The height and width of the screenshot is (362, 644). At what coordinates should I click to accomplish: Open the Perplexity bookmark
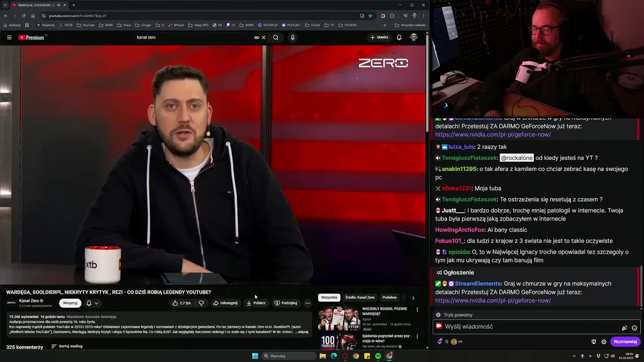coord(46,25)
